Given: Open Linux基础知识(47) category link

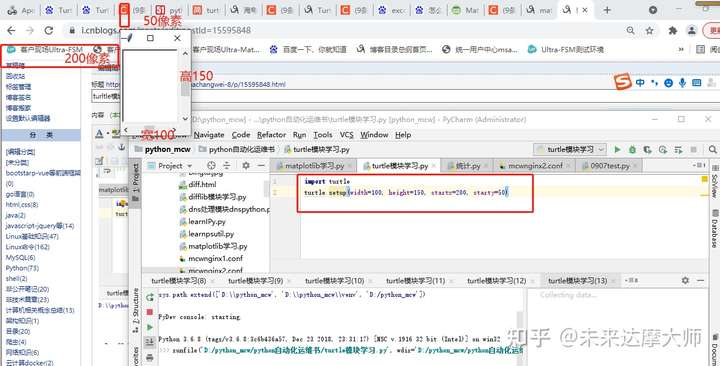Looking at the screenshot, I should coord(32,236).
